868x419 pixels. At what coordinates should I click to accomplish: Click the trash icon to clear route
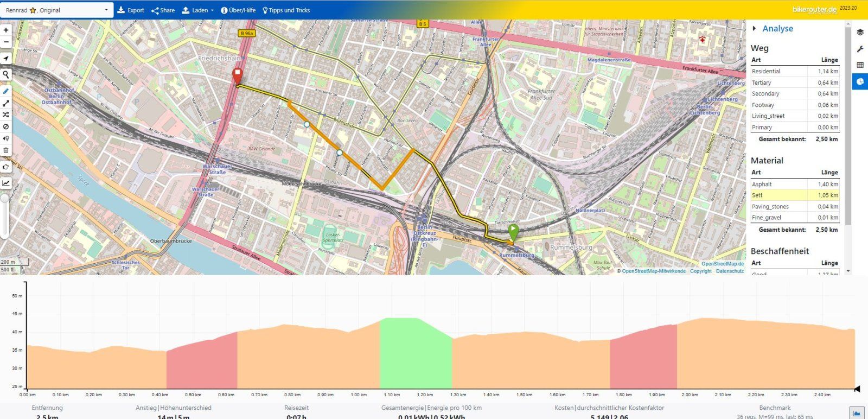click(x=6, y=150)
